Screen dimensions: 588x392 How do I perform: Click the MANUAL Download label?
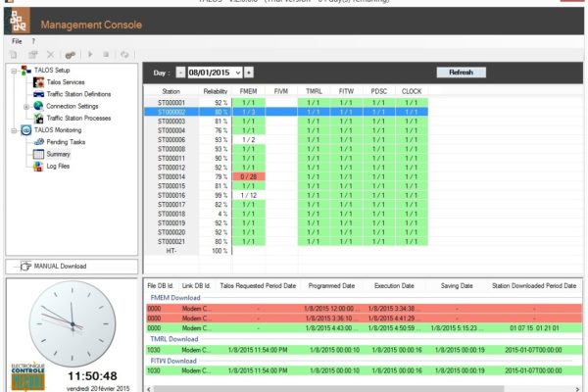pos(60,267)
